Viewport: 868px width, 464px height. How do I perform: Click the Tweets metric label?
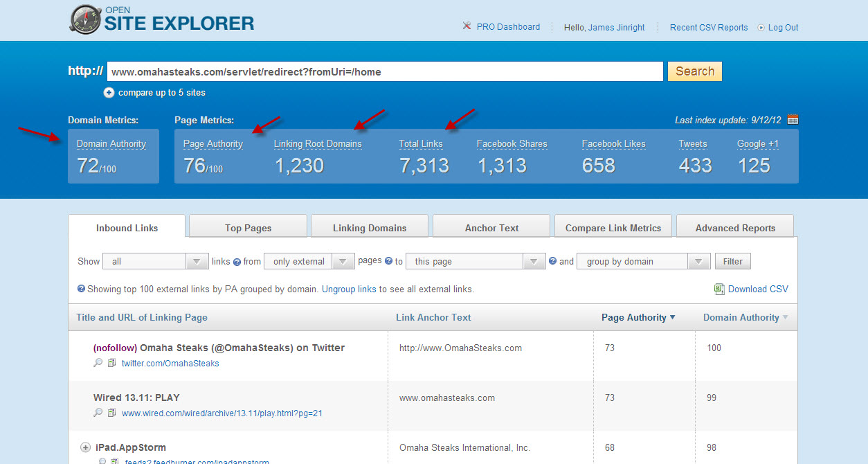pyautogui.click(x=693, y=144)
